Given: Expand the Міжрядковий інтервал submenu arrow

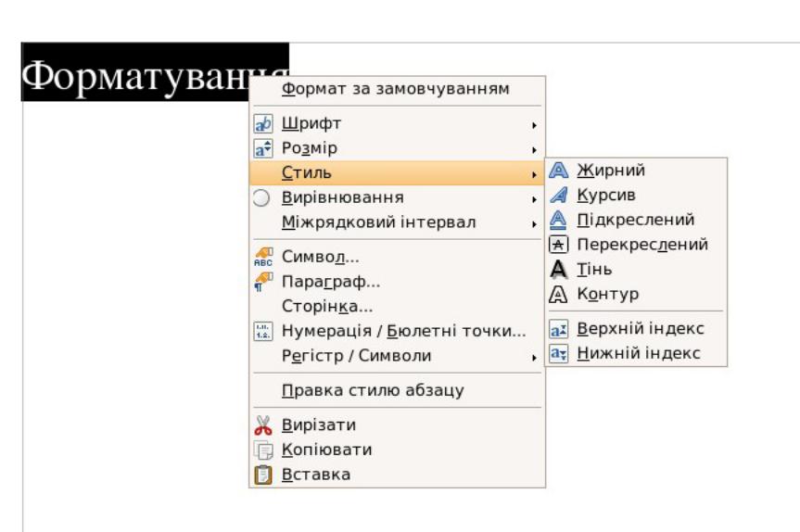Looking at the screenshot, I should 534,224.
